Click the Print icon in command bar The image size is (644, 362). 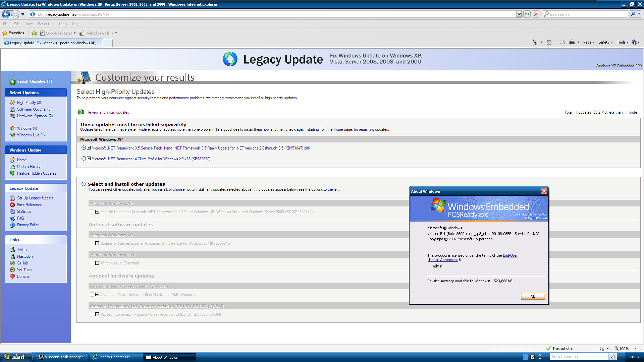coord(572,42)
